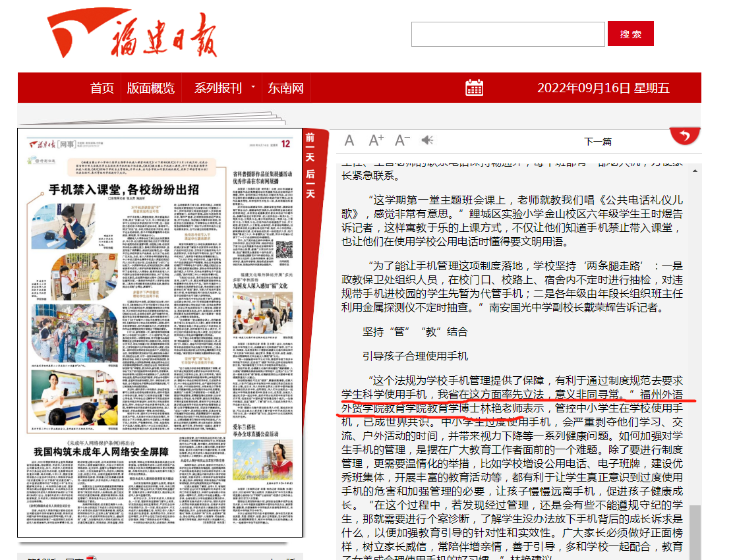Screen dimensions: 733x560
Task: Toggle the article audio speaker icon
Action: coord(427,140)
